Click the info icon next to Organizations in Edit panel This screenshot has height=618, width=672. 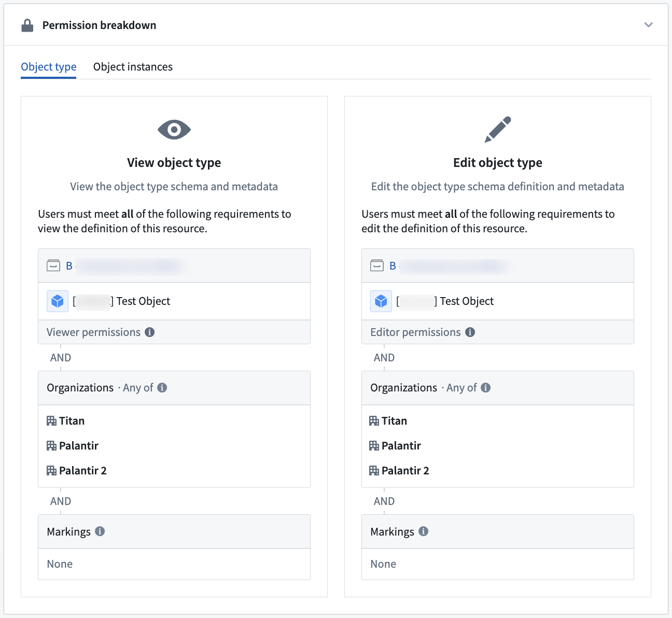(486, 388)
